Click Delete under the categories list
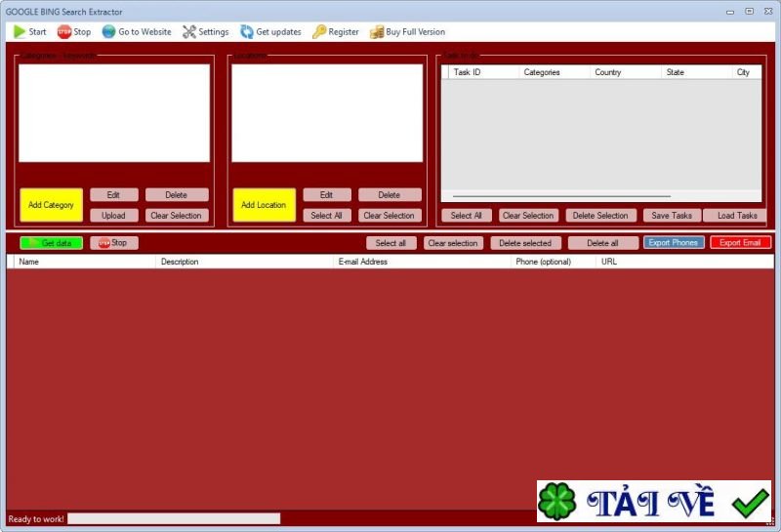 click(177, 195)
